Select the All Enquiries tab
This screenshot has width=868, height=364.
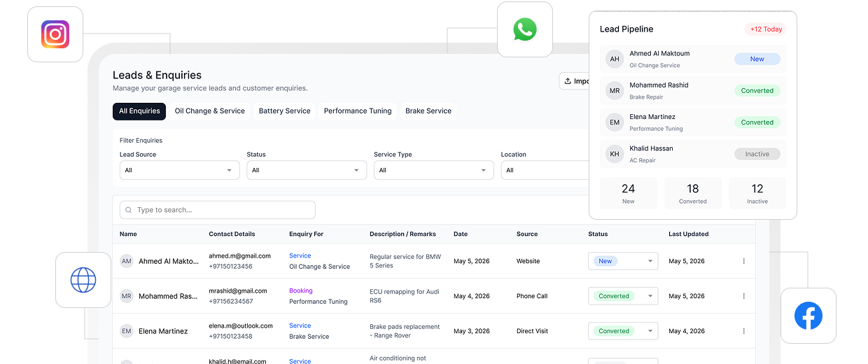(139, 111)
